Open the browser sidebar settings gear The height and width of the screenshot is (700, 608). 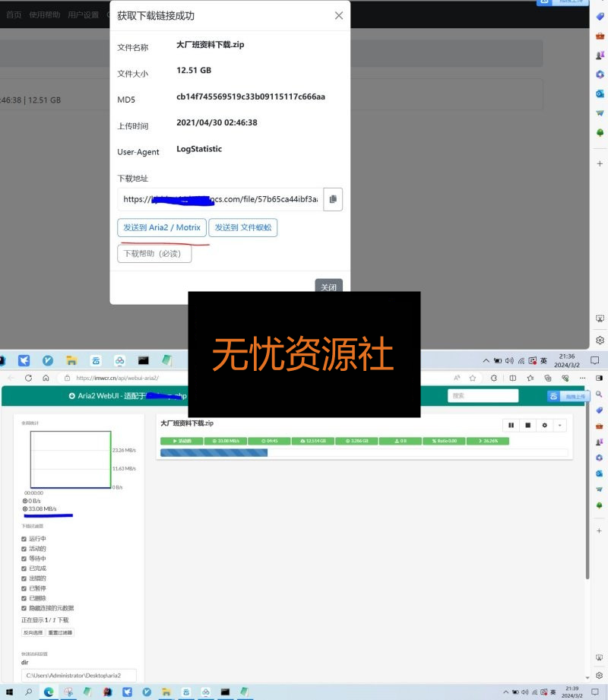pos(600,340)
